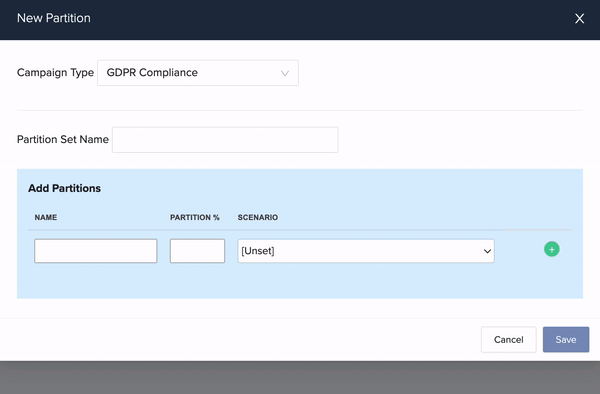
Task: Click the "Partition Set Name" label
Action: click(63, 139)
